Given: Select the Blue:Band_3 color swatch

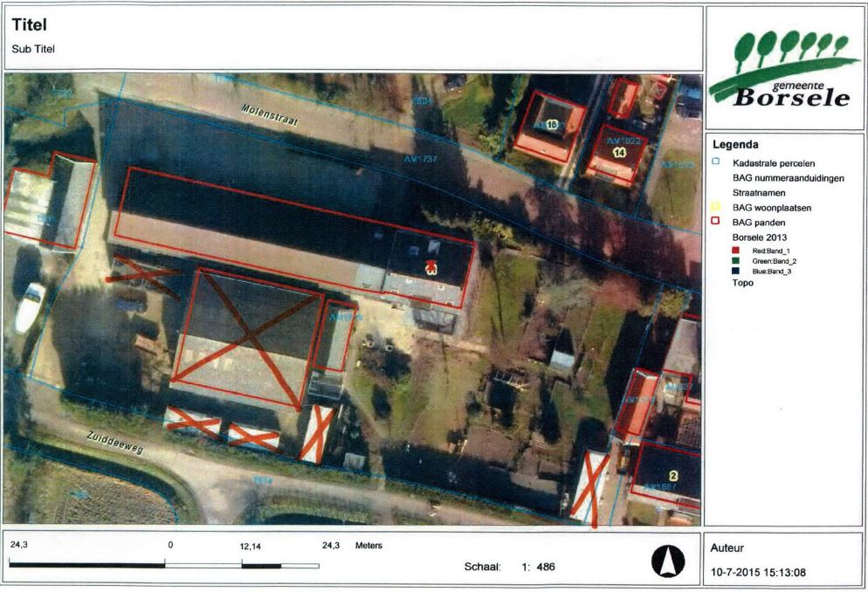Looking at the screenshot, I should [723, 272].
